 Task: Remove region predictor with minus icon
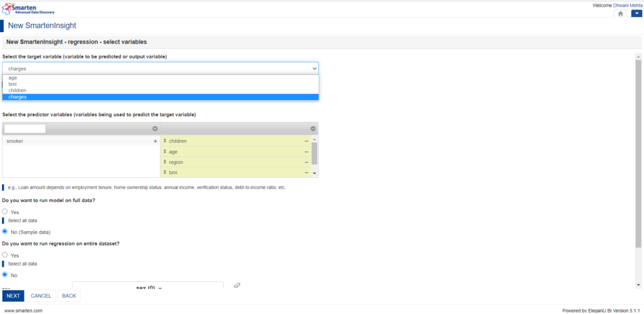(x=306, y=162)
